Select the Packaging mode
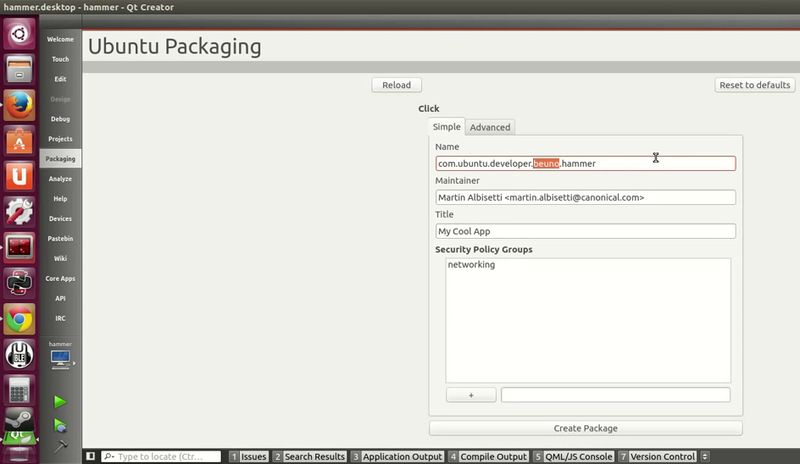This screenshot has width=800, height=464. 60,159
